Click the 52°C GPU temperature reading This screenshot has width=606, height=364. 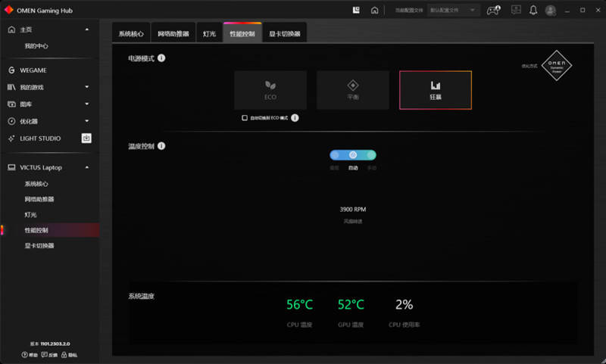[x=351, y=304]
